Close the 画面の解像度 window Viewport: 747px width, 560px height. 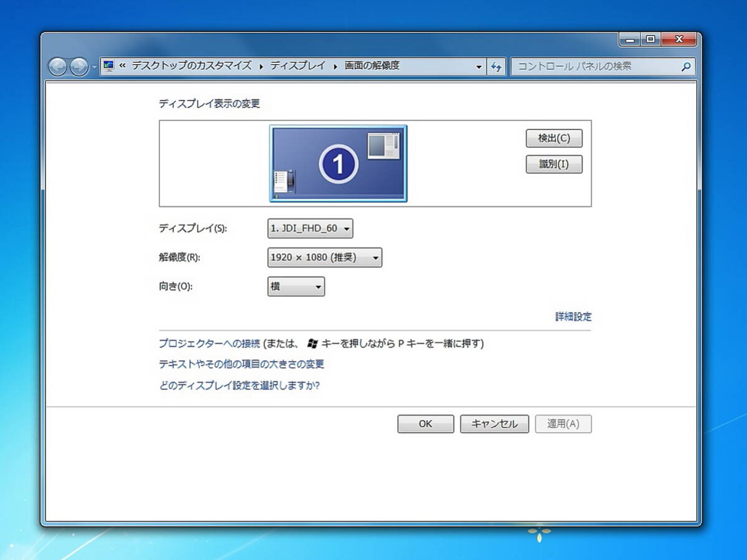point(679,40)
